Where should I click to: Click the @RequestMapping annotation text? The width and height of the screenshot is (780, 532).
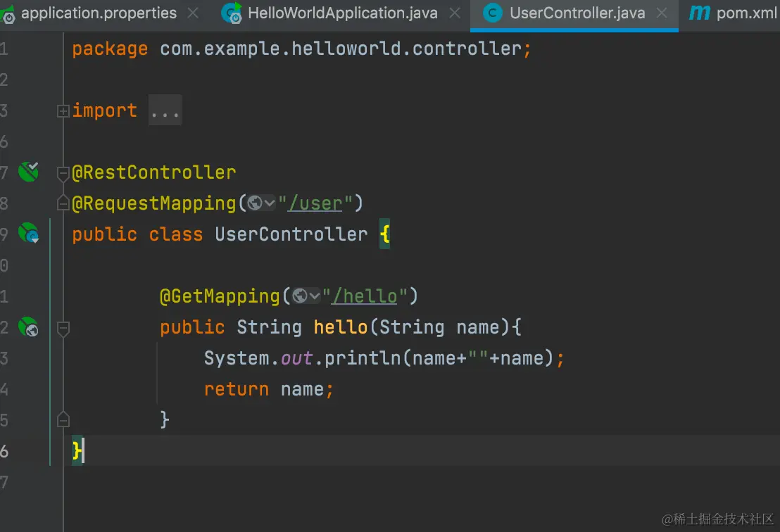153,203
